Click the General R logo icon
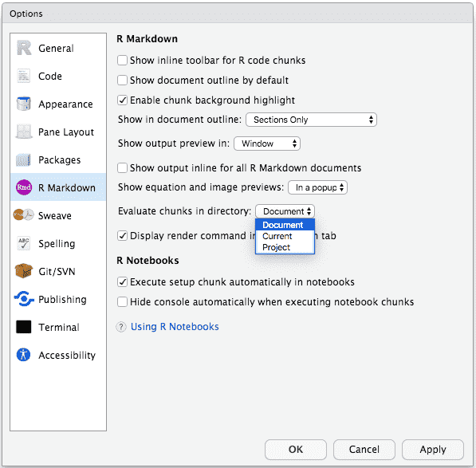Screen dimensions: 476x468 [24, 48]
